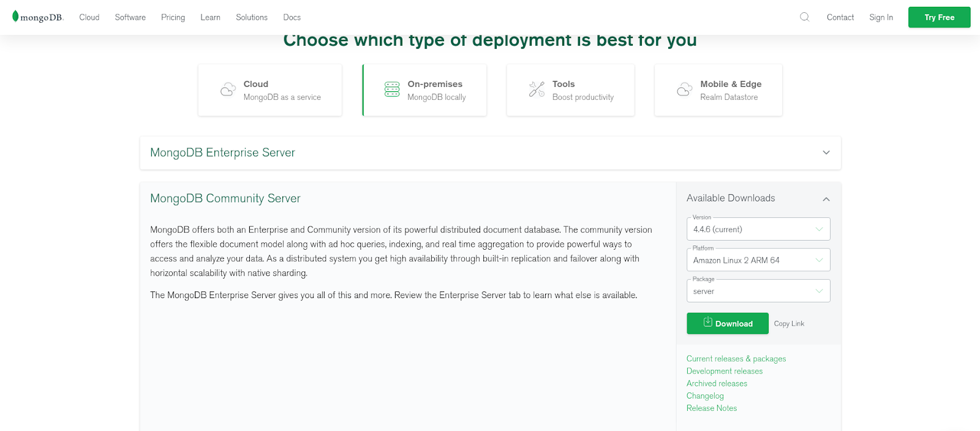Click the Cloud deployment cloud icon
Viewport: 980px width, 431px height.
(x=228, y=90)
